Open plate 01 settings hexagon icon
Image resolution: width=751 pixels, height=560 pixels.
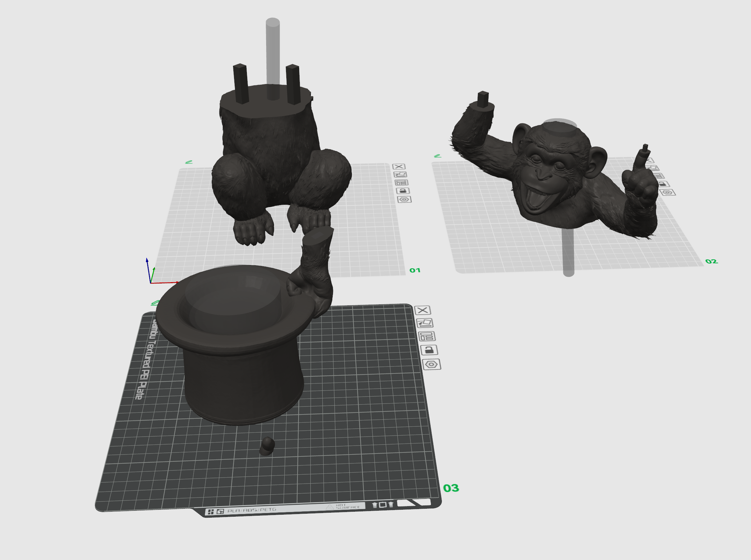(x=404, y=199)
